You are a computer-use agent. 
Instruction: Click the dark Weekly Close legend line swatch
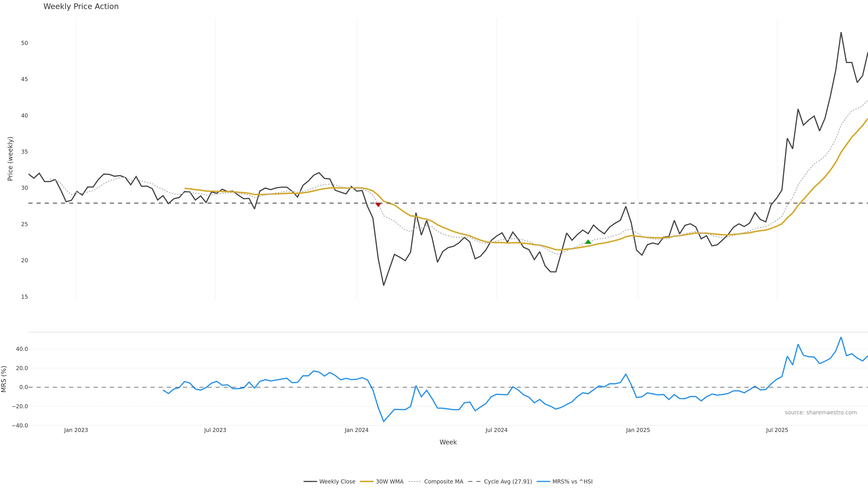310,482
